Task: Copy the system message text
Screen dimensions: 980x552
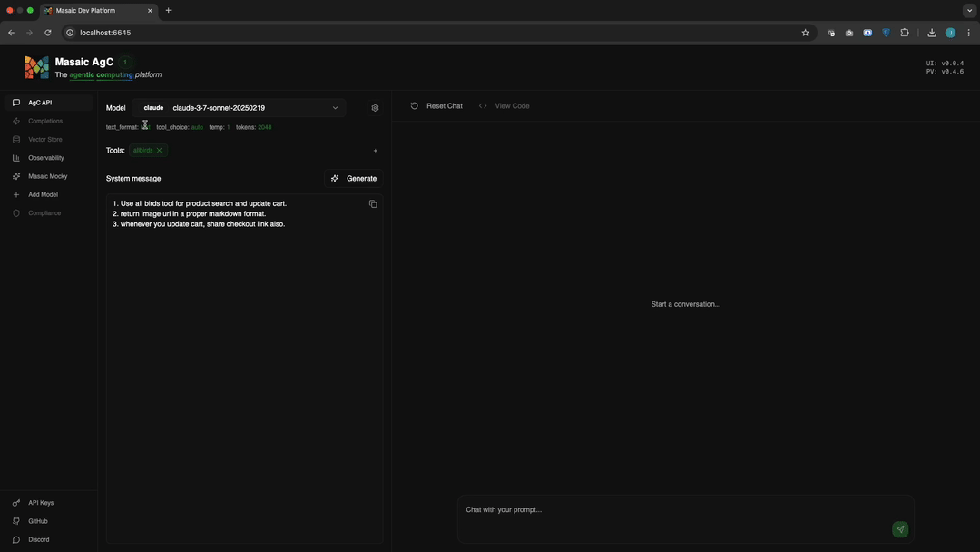Action: click(373, 203)
